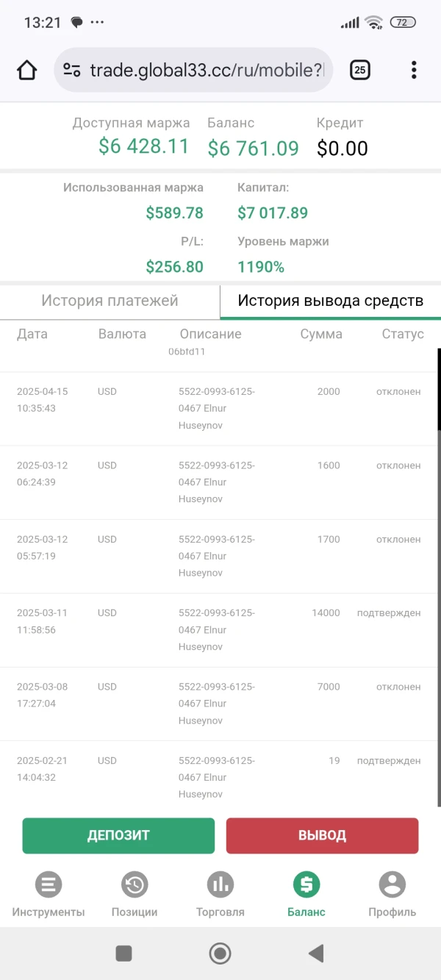Click the Статус column header
This screenshot has width=441, height=980.
403,334
